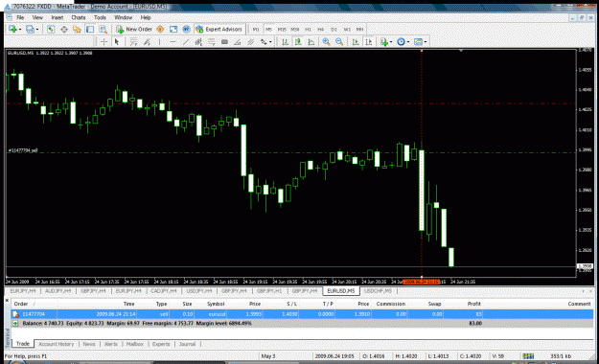Image resolution: width=599 pixels, height=364 pixels.
Task: Select the M5 timeframe
Action: pyautogui.click(x=268, y=30)
